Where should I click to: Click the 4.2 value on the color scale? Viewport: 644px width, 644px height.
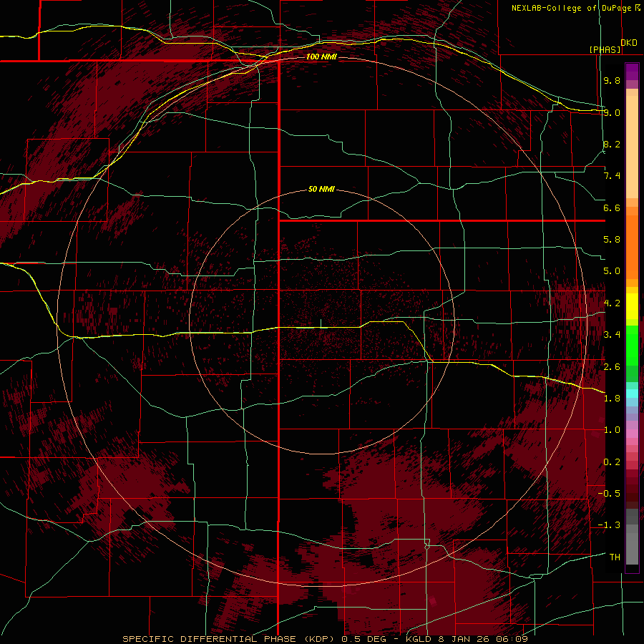click(x=612, y=303)
